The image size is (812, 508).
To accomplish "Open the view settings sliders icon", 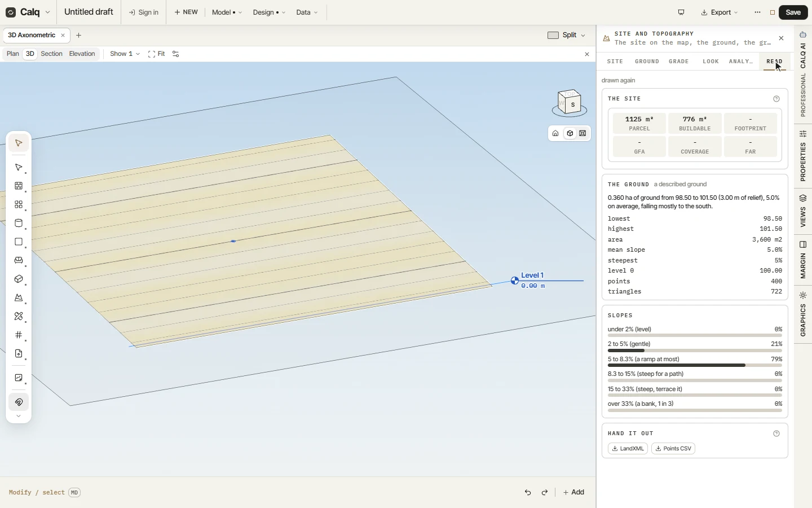I will [x=176, y=54].
